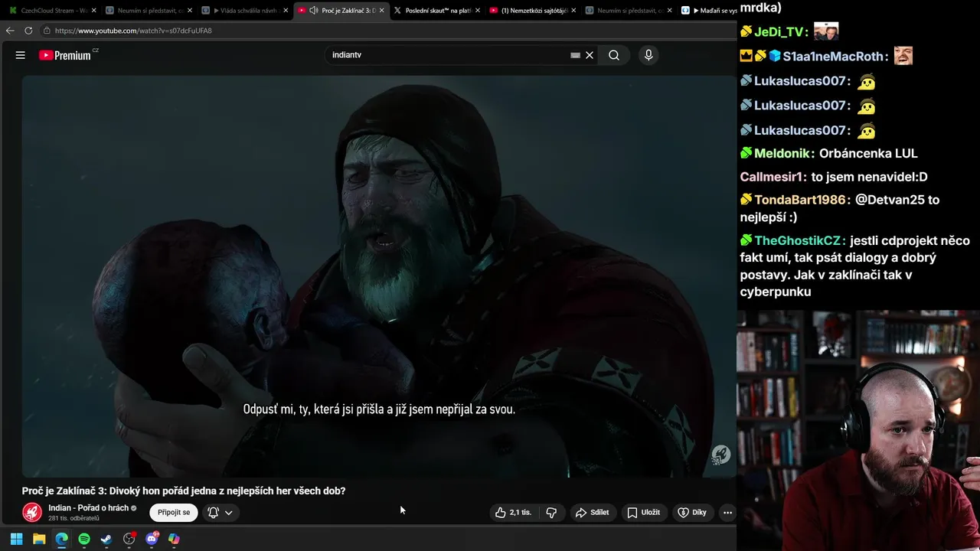
Task: Open the Maďaři se vys tab
Action: pos(709,11)
